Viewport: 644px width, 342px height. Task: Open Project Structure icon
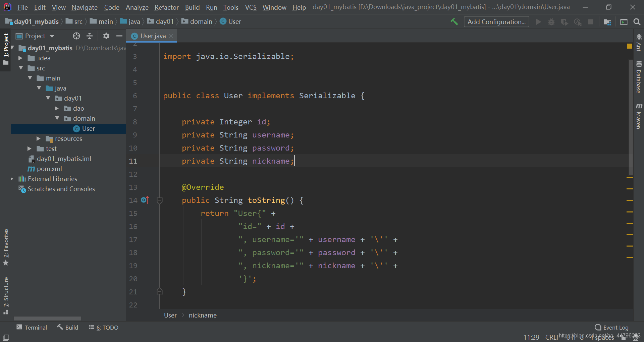[x=607, y=22]
